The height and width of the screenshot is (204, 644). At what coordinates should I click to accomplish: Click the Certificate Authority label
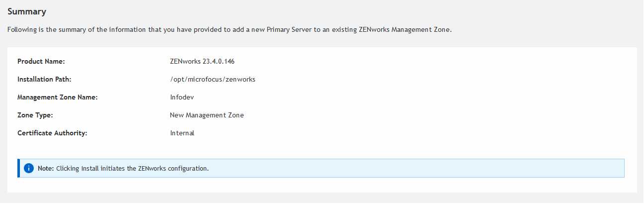click(x=52, y=133)
